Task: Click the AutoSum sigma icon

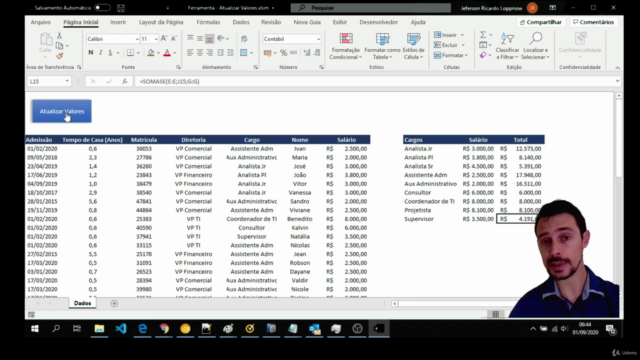Action: 483,35
